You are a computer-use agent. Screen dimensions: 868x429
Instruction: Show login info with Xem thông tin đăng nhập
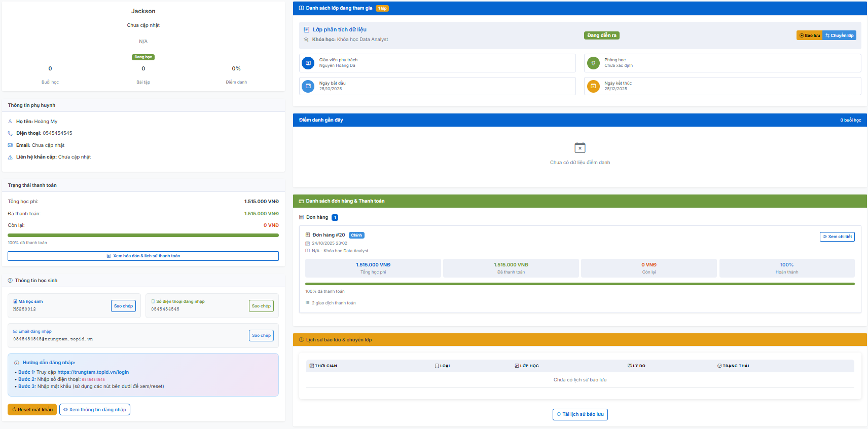tap(95, 410)
